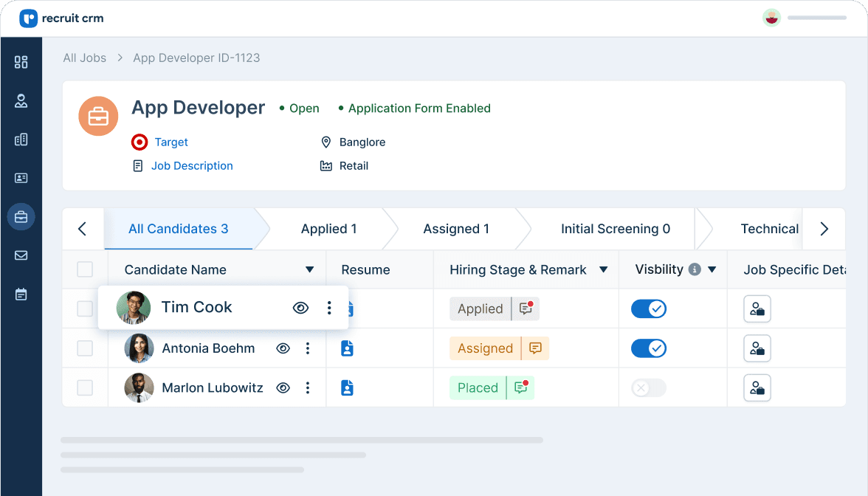Open three-dot menu for Tim Cook
Screen dimensions: 868x496
329,308
